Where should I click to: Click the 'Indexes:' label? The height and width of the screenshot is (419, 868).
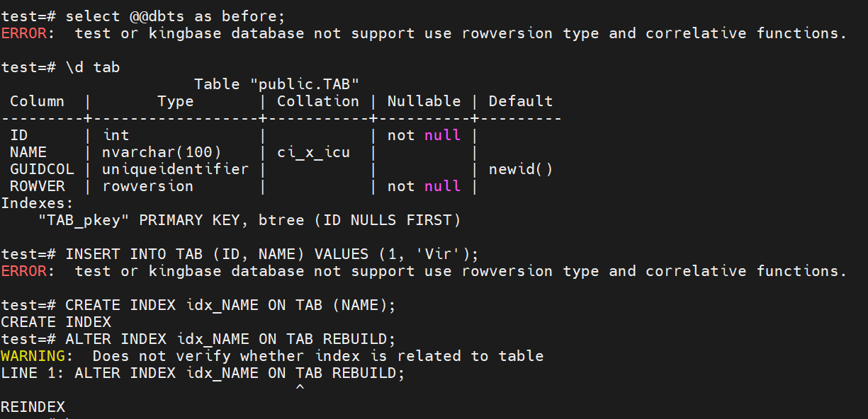point(37,203)
